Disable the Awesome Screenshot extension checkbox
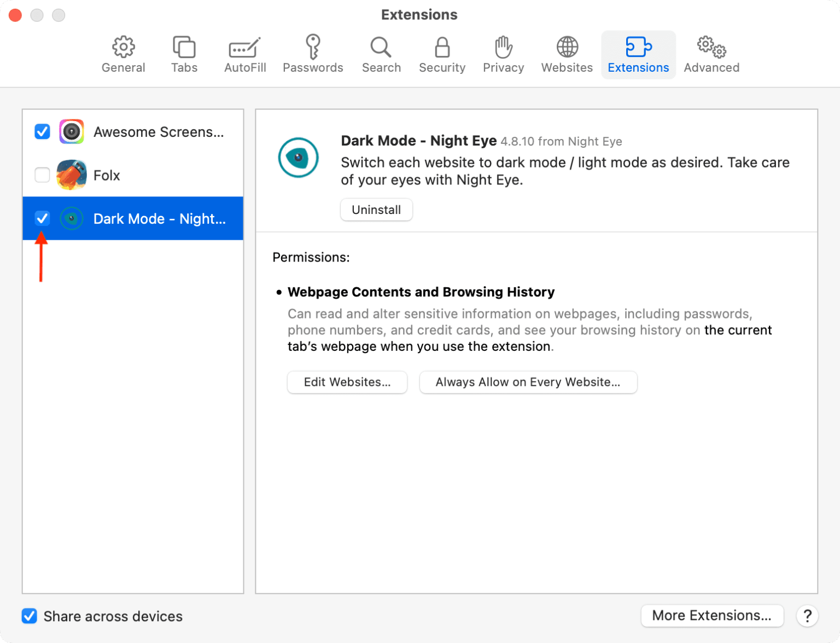 42,131
